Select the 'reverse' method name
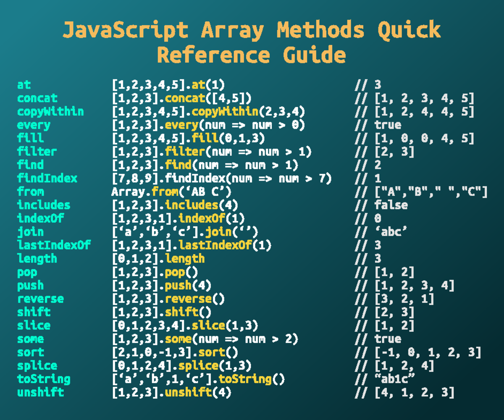Viewport: 504px width, 420px height. [40, 299]
